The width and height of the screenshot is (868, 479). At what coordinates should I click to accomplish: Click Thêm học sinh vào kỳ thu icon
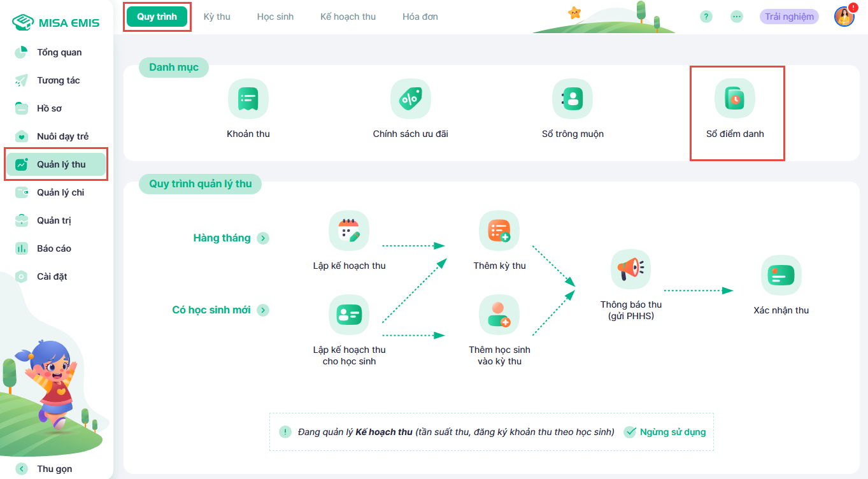click(499, 315)
